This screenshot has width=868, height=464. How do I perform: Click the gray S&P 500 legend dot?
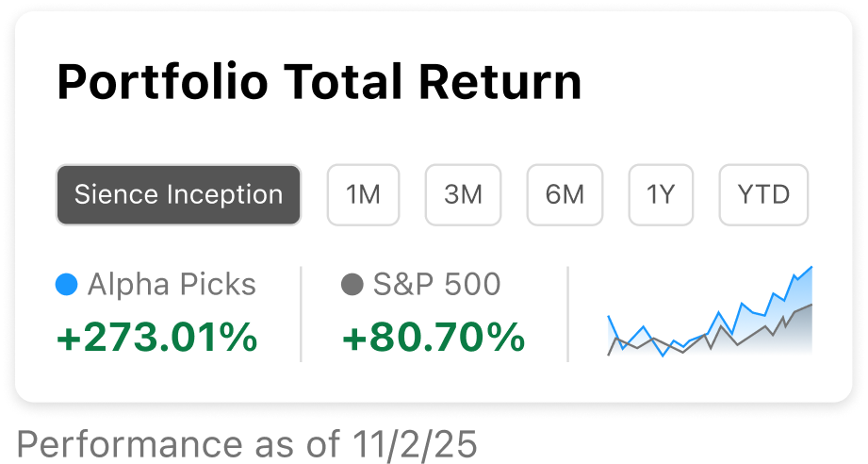352,284
